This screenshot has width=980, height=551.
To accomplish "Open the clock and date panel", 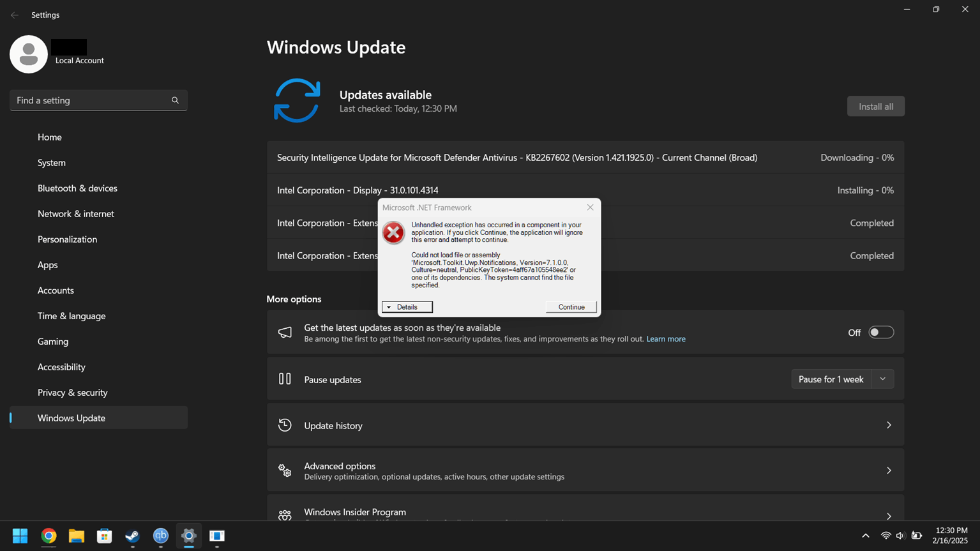I will pos(951,536).
